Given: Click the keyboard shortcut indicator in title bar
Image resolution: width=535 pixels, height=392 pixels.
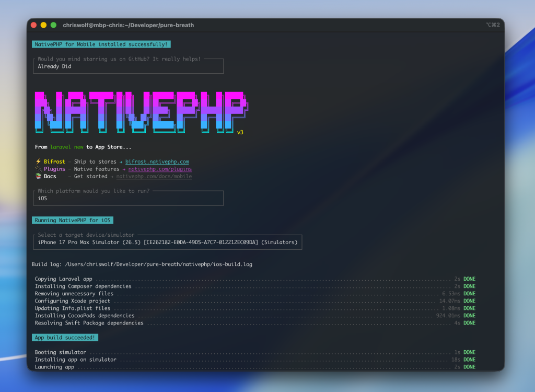Looking at the screenshot, I should pyautogui.click(x=493, y=25).
